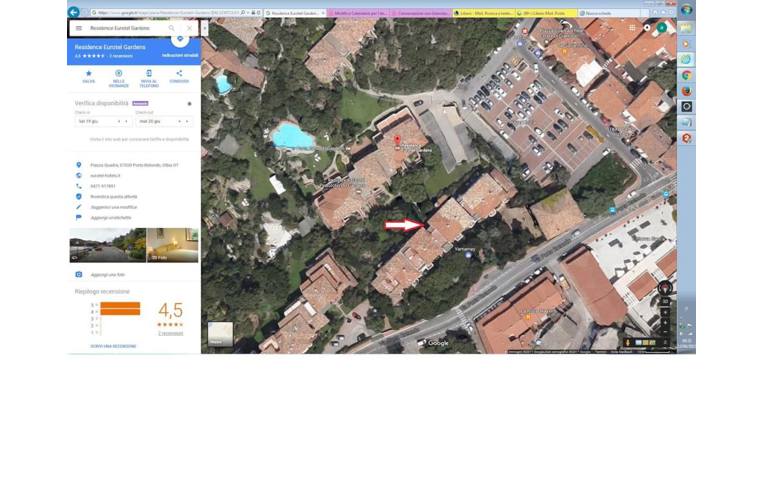Open Internet Explorer from the taskbar
Viewport: 764px width, 492px height.
[686, 59]
